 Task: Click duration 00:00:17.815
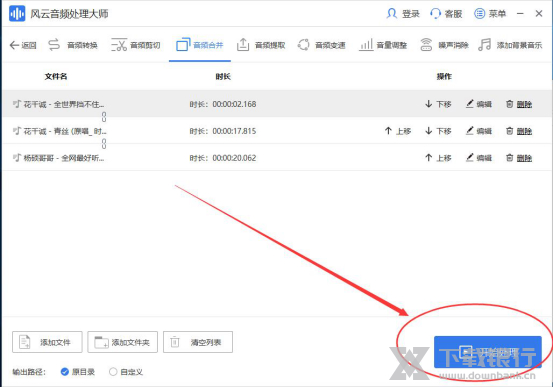[x=234, y=131]
